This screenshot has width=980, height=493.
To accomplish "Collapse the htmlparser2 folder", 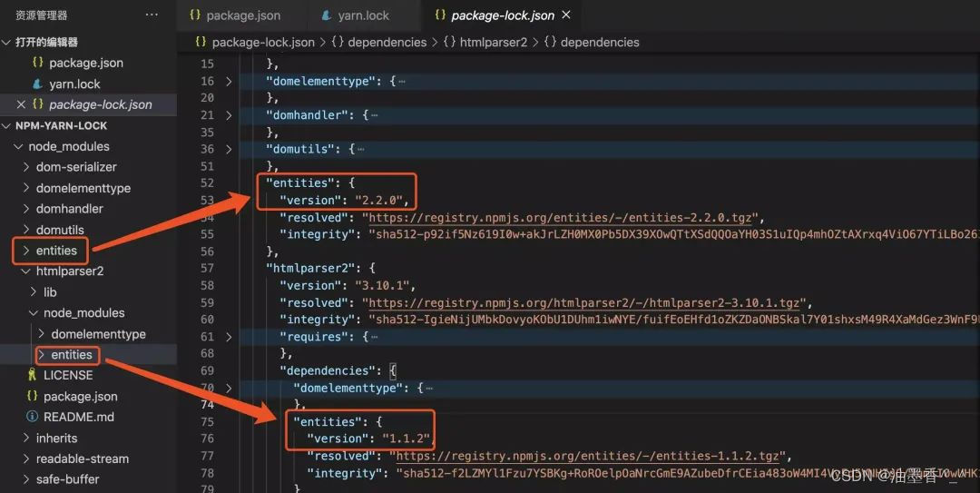I will pos(26,271).
